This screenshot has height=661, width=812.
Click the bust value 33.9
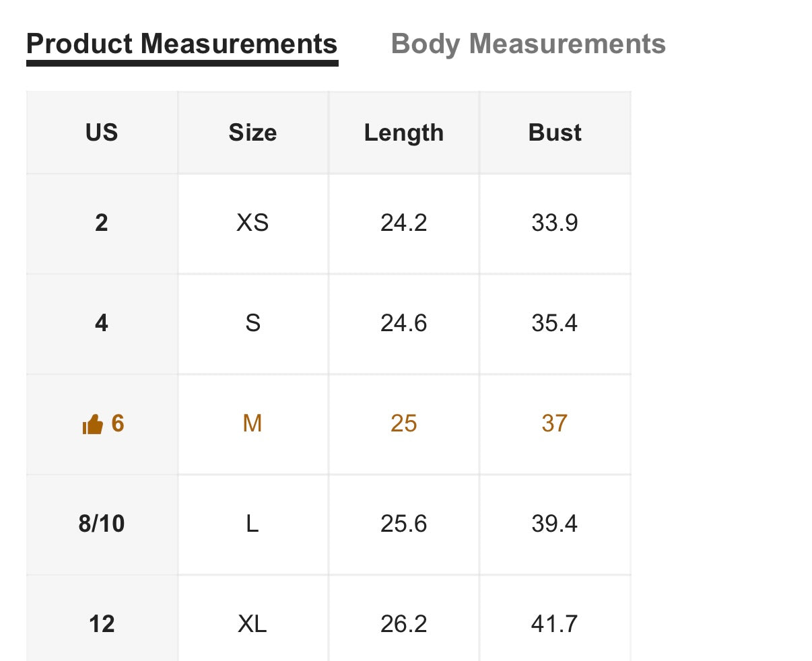pos(555,223)
